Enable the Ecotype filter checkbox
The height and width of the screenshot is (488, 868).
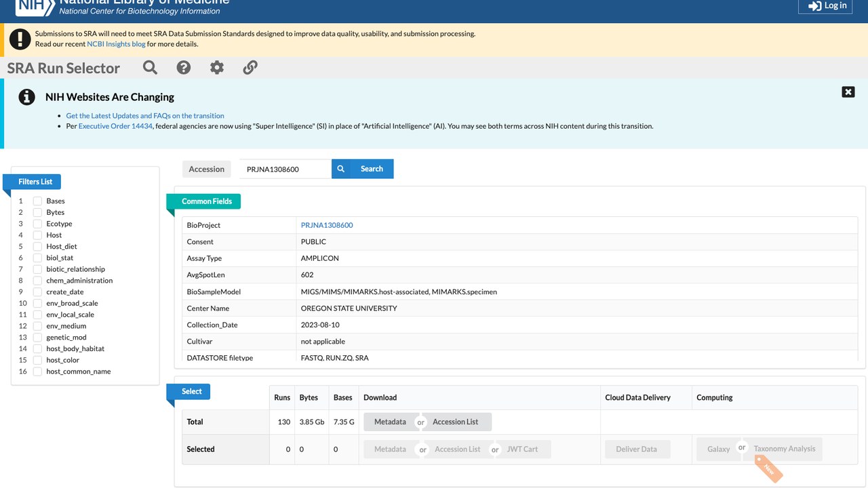38,224
